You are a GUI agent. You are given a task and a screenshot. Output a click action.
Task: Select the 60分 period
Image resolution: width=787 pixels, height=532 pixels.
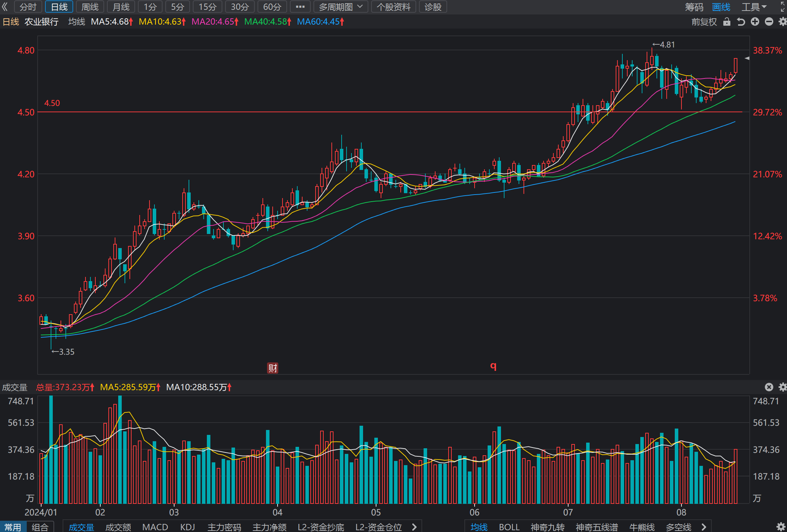272,7
